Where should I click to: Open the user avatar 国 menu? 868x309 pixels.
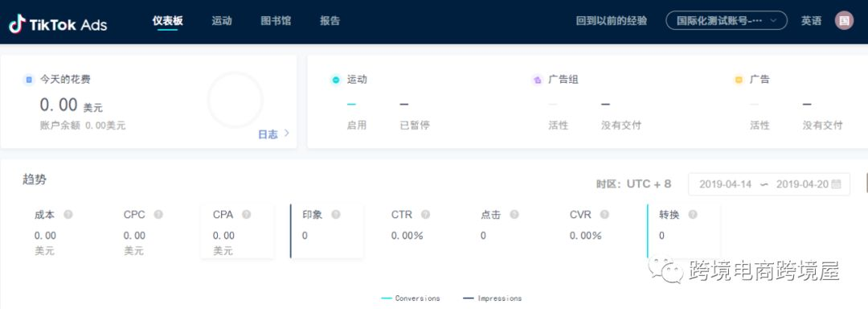844,21
